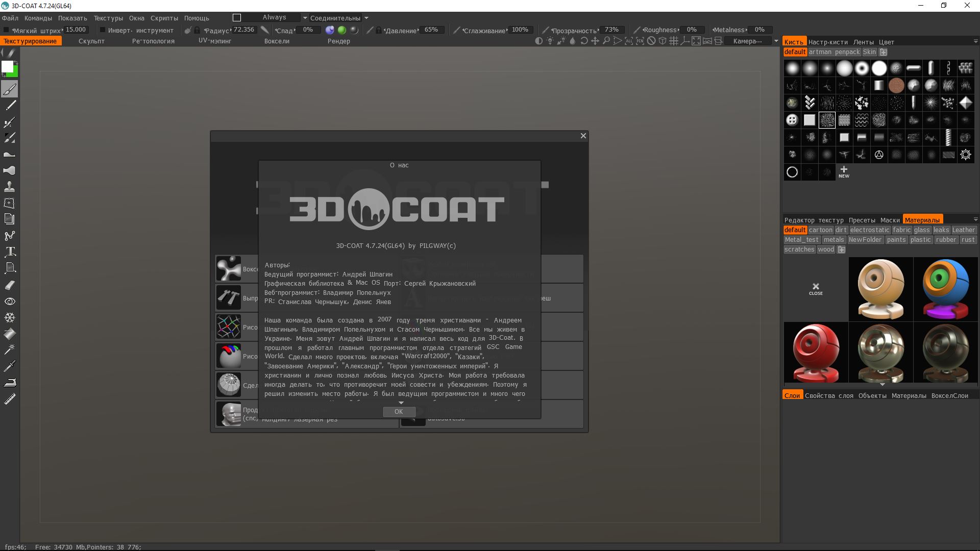Enable the Soft stroke checkbox
Viewport: 980px width, 551px height.
click(x=6, y=30)
